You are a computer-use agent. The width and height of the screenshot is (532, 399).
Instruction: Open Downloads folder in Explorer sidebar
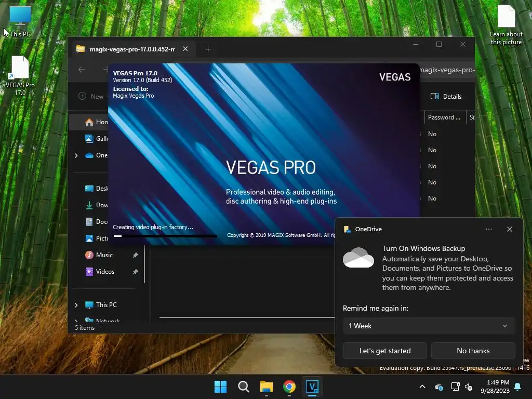pos(96,205)
